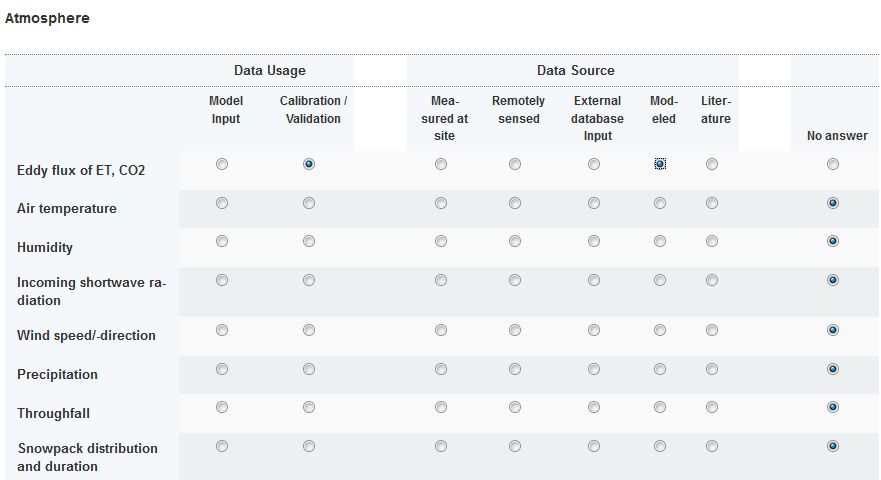Choose Model Input for Precipitation
The image size is (881, 480).
(x=222, y=369)
